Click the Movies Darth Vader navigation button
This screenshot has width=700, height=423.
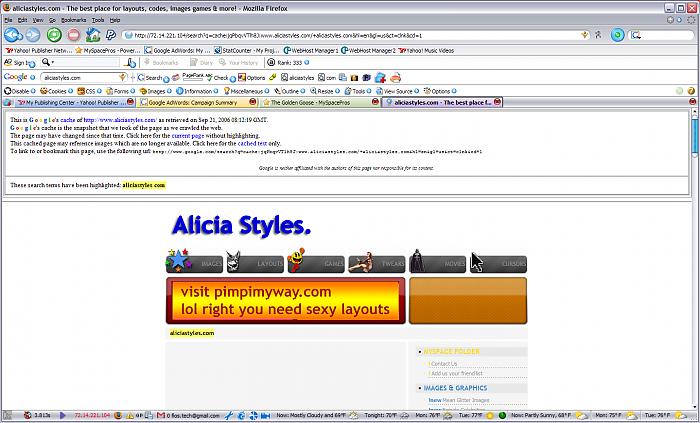[x=437, y=261]
